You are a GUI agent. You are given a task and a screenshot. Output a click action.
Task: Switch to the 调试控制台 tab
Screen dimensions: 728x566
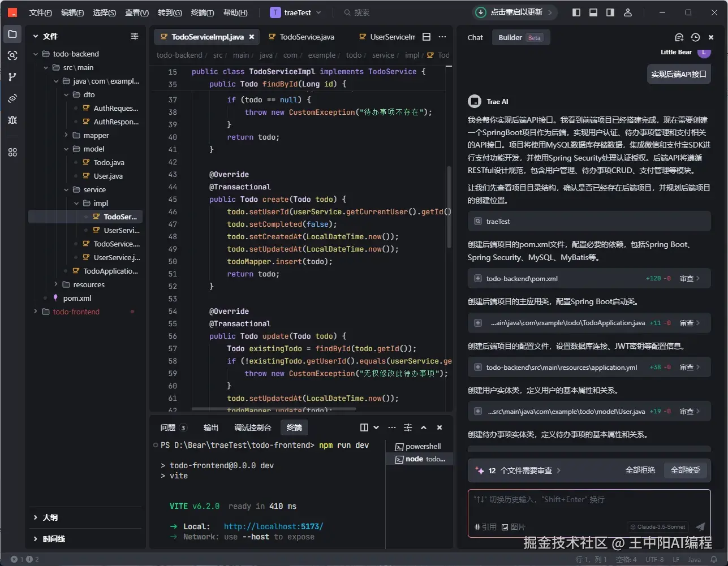coord(252,427)
